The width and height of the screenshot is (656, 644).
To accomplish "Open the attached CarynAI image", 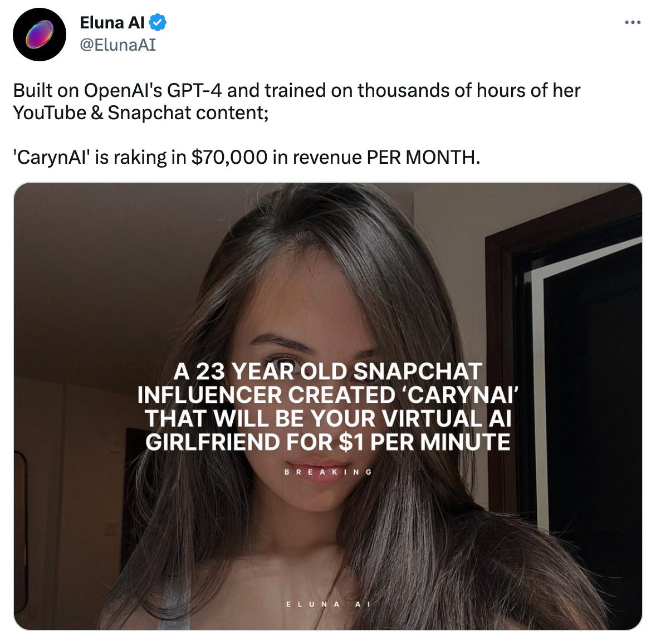I will pos(327,406).
